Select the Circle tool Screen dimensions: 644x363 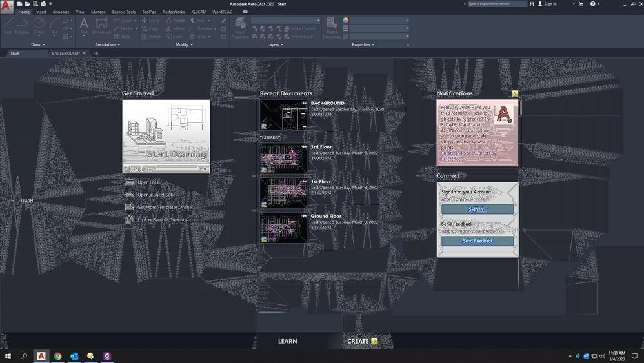(x=39, y=26)
